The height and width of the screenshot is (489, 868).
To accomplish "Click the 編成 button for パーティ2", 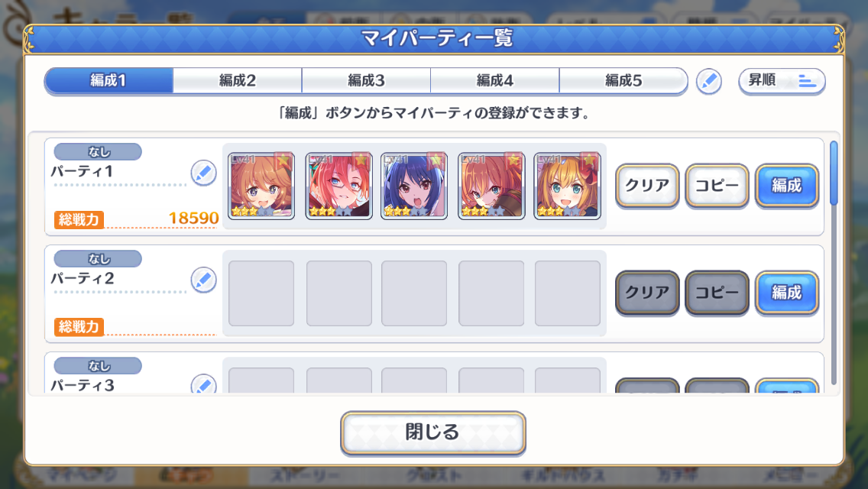I will (787, 293).
